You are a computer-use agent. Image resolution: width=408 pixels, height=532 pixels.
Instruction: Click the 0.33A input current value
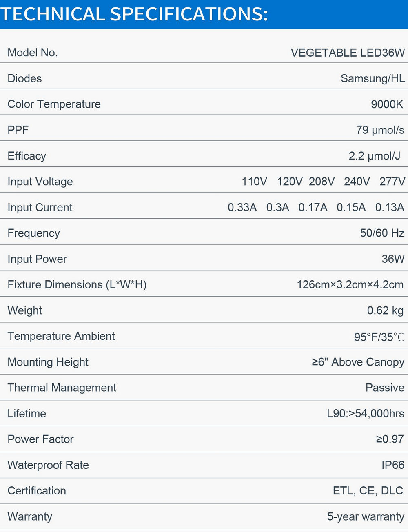pyautogui.click(x=242, y=207)
